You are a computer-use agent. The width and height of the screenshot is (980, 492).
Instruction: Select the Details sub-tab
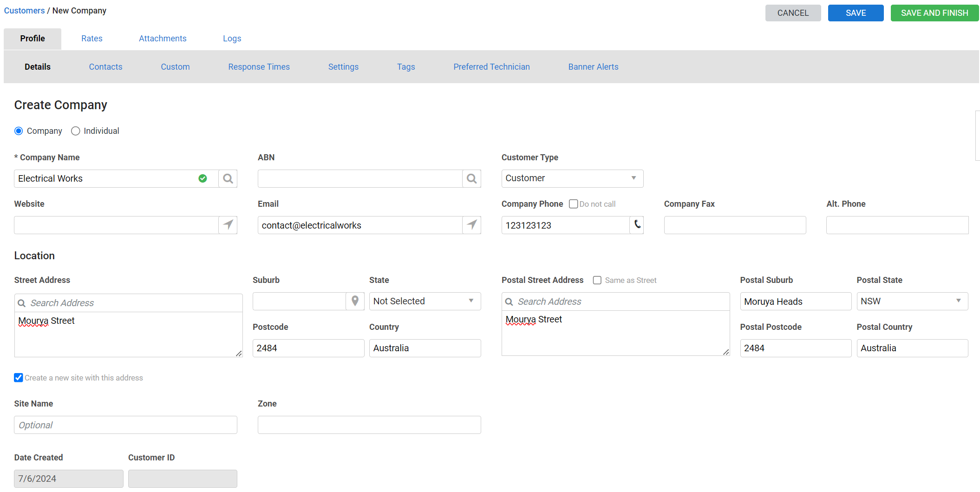38,67
